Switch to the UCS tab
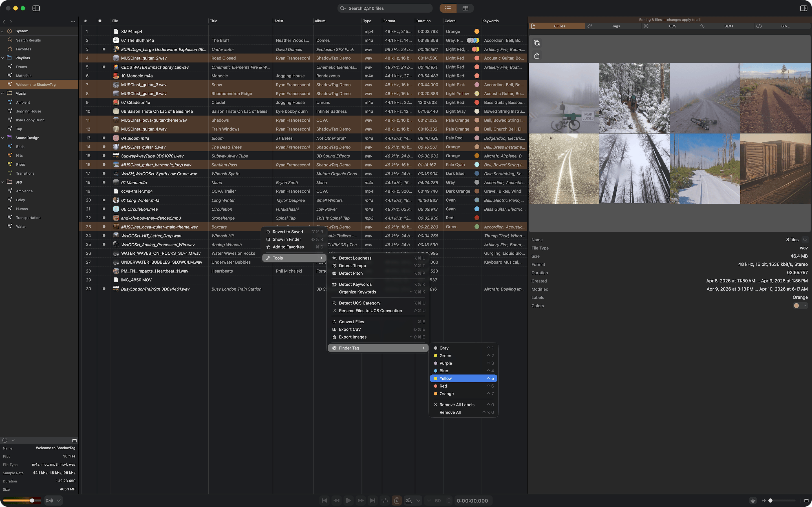This screenshot has width=812, height=507. click(672, 26)
